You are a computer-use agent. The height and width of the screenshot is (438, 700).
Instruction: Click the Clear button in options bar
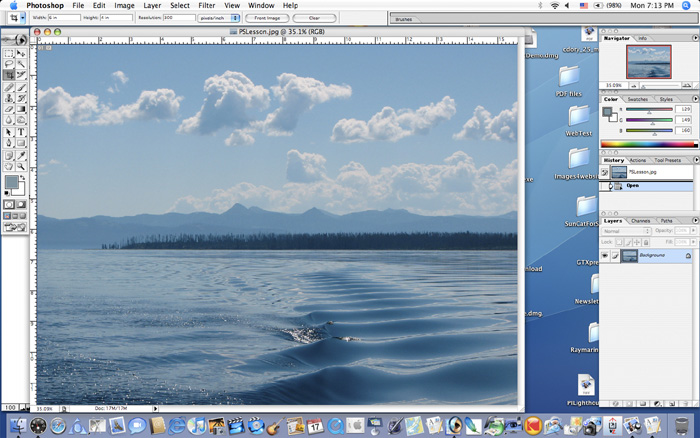[313, 18]
